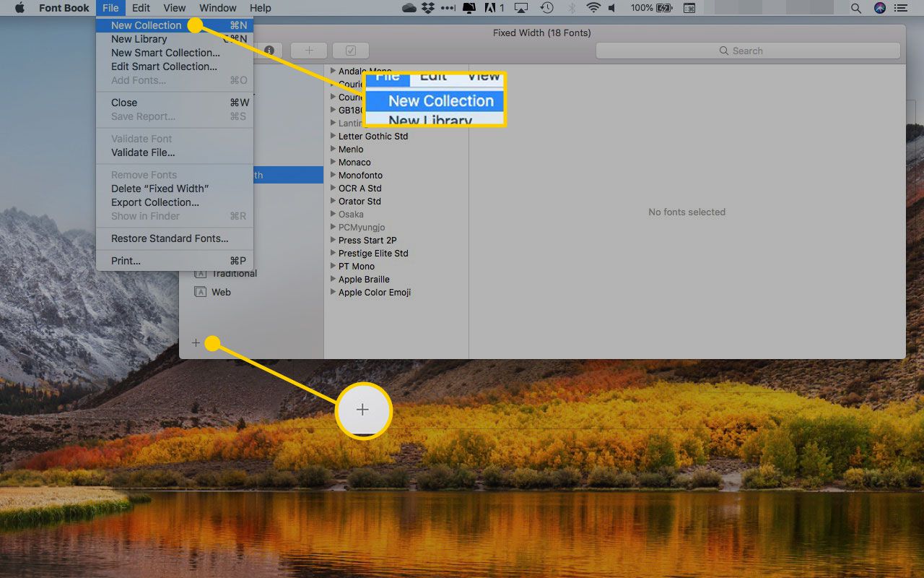Toggle the enable/disable font checkbox button

pos(351,51)
